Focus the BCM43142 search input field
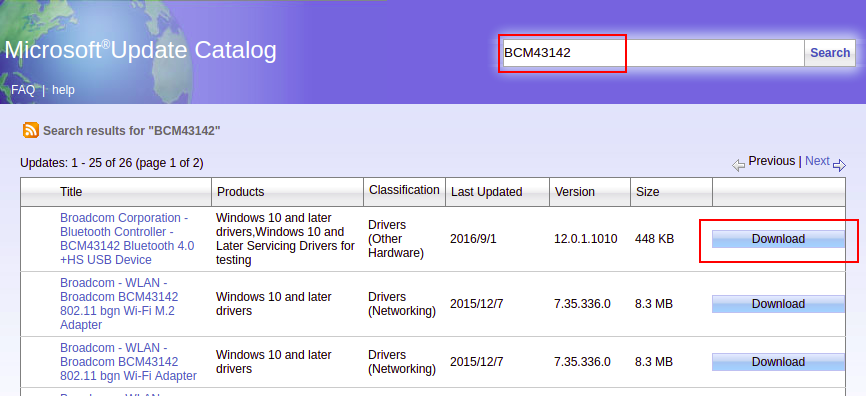Screen dimensions: 866x396 click(x=653, y=53)
